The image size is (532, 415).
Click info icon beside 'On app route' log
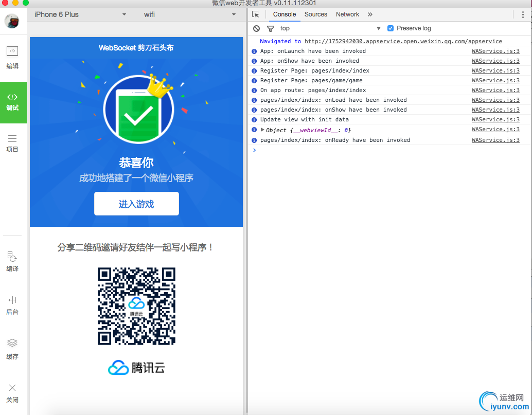254,91
